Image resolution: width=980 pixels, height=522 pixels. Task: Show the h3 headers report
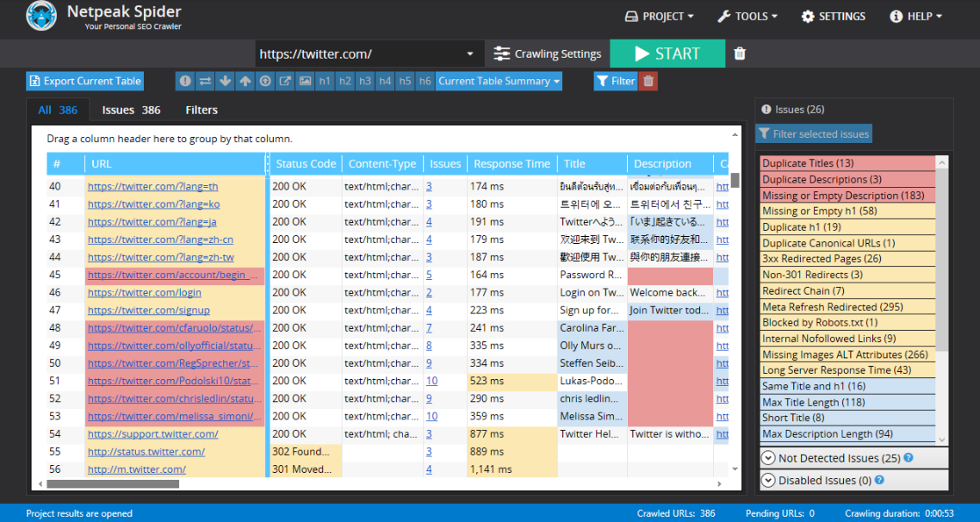tap(365, 81)
